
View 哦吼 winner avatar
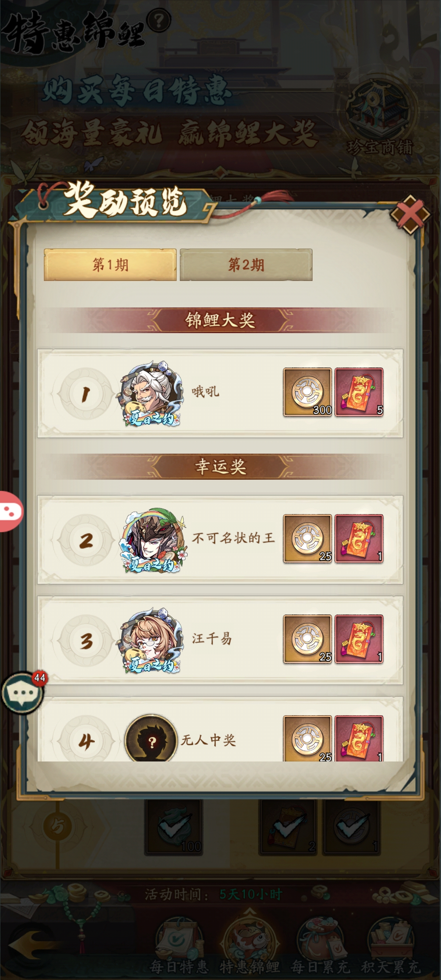pos(150,393)
